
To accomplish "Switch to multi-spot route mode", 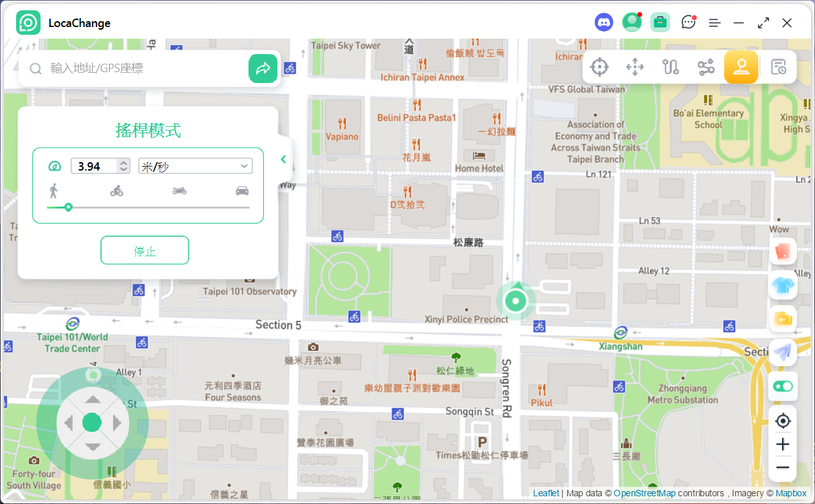I will 706,67.
